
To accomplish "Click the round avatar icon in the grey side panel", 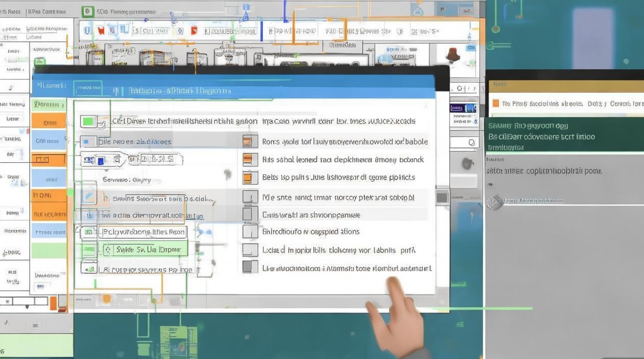I will point(494,202).
